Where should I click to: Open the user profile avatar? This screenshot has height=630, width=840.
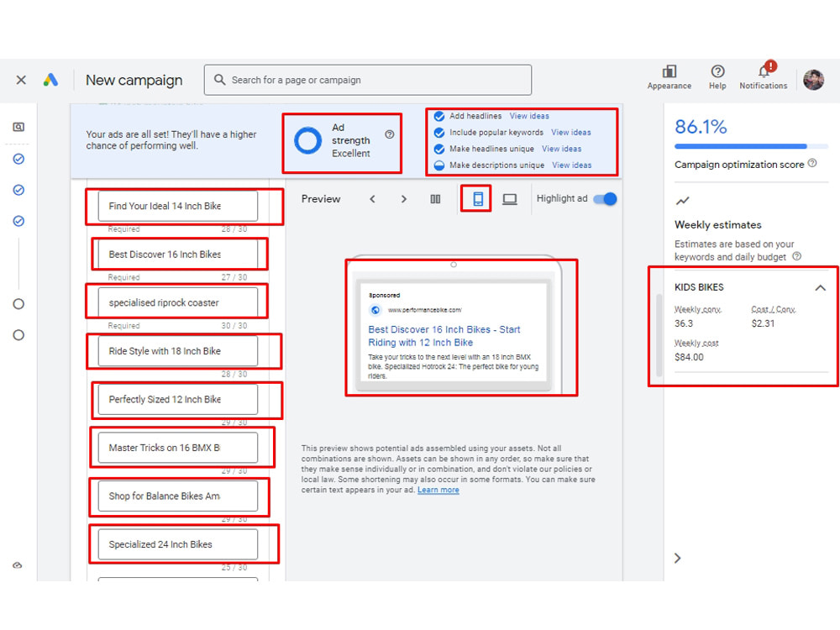813,80
